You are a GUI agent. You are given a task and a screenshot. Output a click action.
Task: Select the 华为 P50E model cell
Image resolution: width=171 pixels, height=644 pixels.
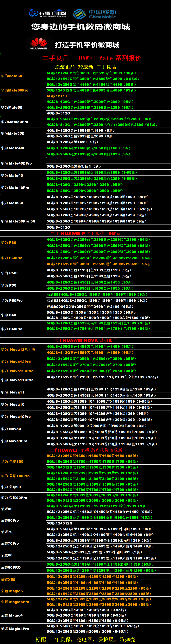click(23, 273)
